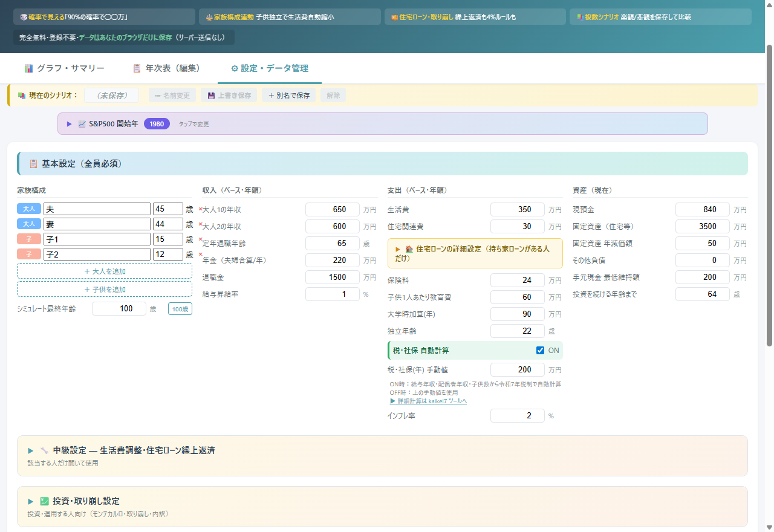Click the 1980 start year badge

(x=157, y=124)
